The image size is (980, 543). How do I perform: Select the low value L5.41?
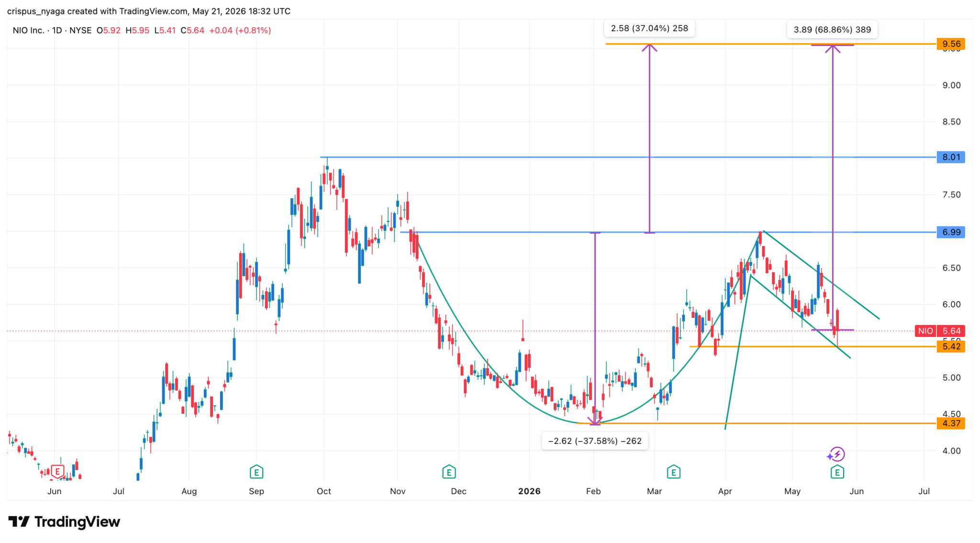(165, 30)
